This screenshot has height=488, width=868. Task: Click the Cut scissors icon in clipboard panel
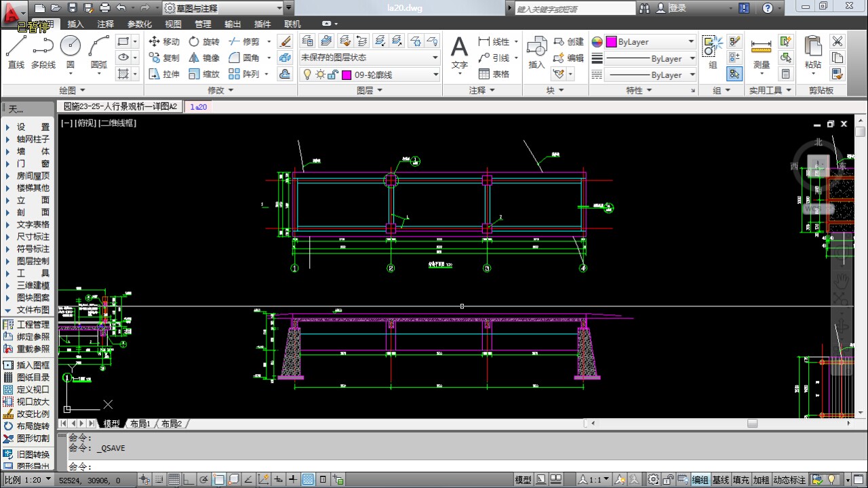click(x=837, y=41)
